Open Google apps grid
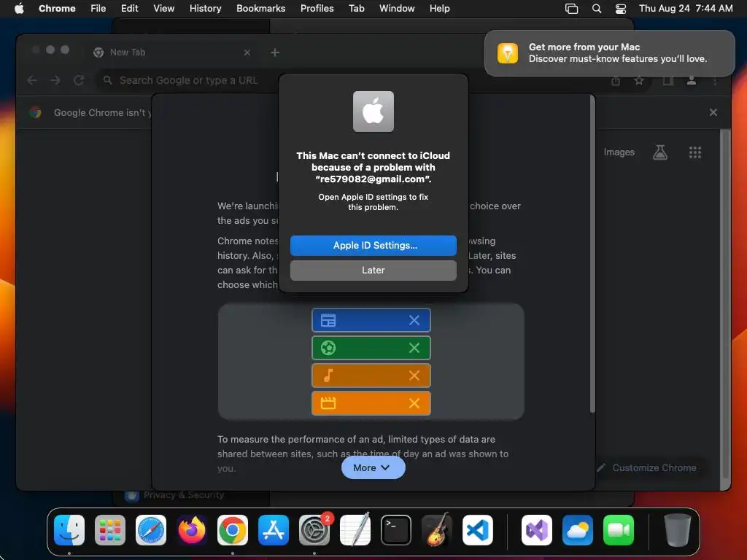 coord(694,152)
